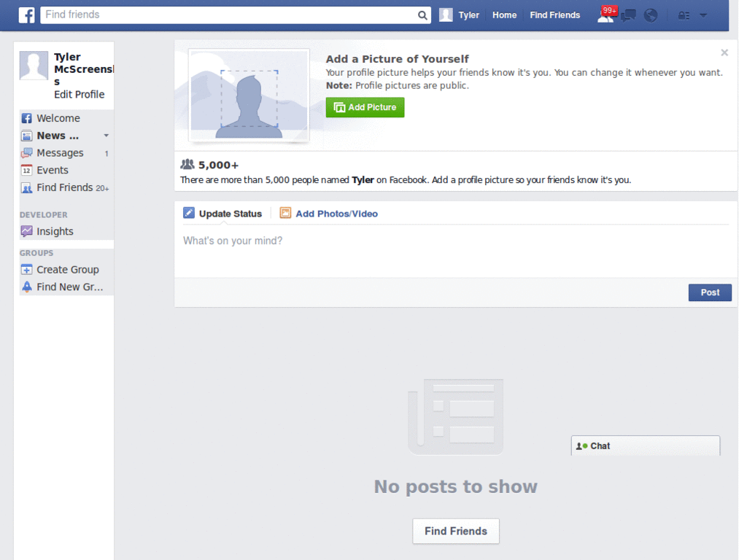This screenshot has height=560, width=747.
Task: Click the Find New Groups rocket icon
Action: pos(27,287)
